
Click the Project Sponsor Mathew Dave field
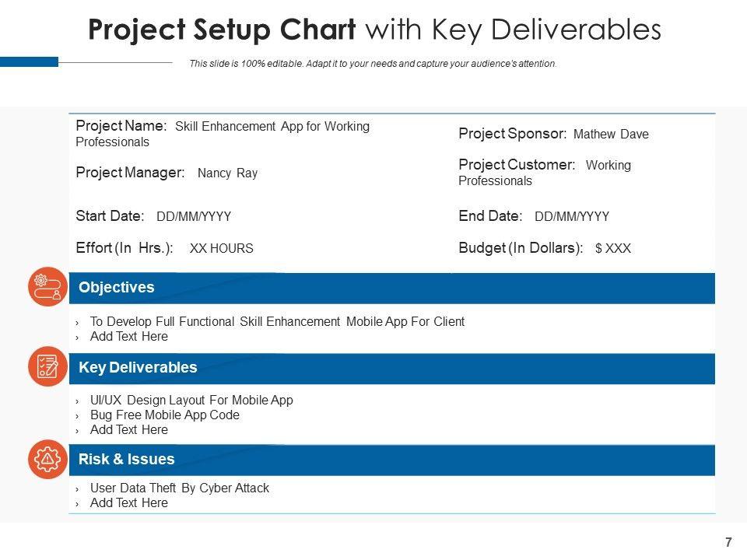click(x=553, y=134)
